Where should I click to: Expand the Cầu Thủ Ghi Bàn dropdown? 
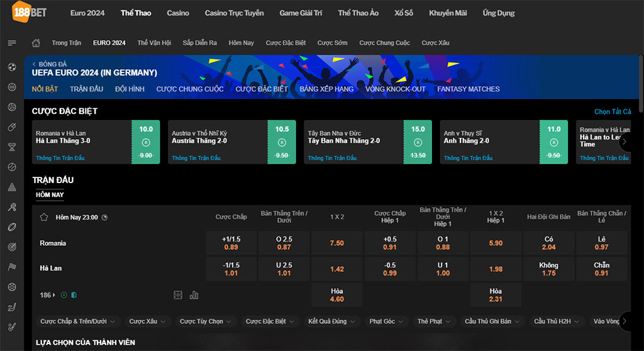(492, 321)
